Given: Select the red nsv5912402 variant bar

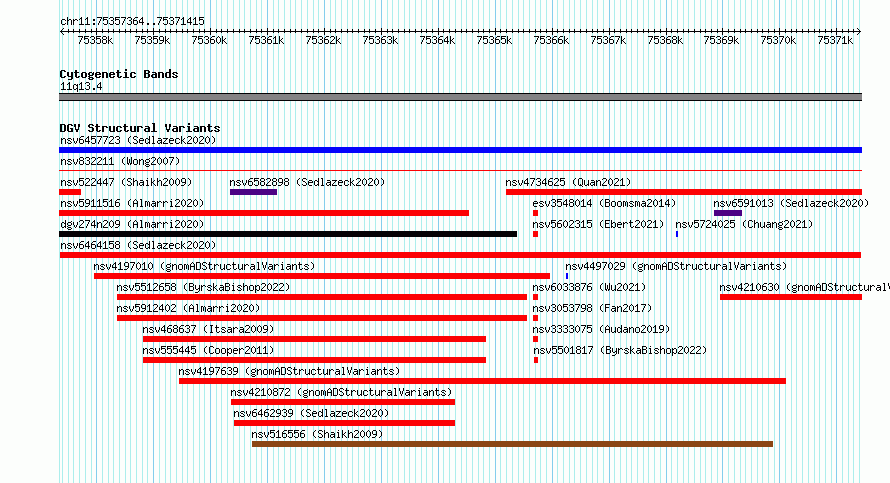Looking at the screenshot, I should point(322,318).
